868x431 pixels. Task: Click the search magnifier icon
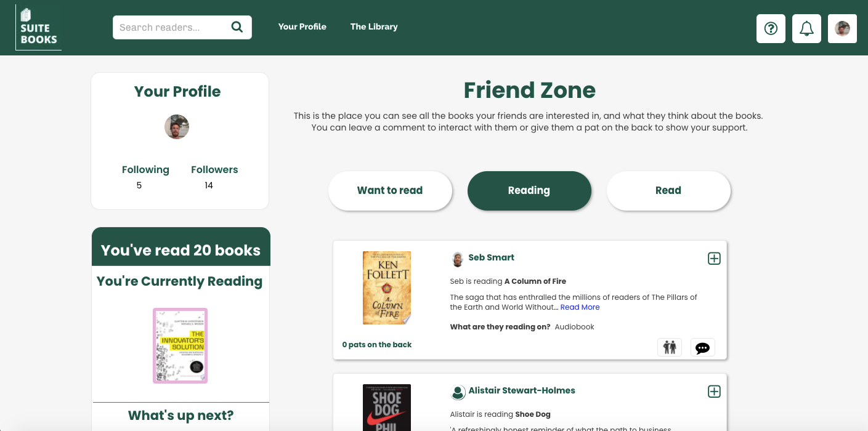pyautogui.click(x=237, y=26)
